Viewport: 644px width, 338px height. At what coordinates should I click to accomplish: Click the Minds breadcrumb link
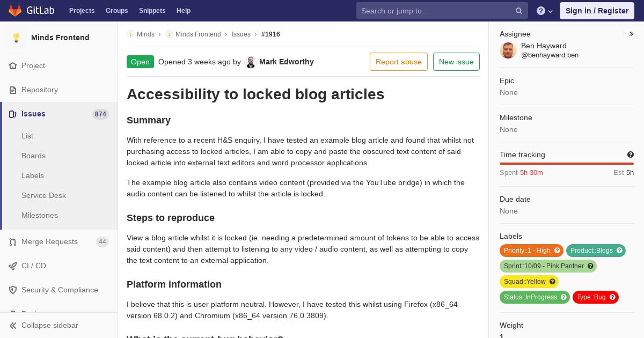(145, 34)
